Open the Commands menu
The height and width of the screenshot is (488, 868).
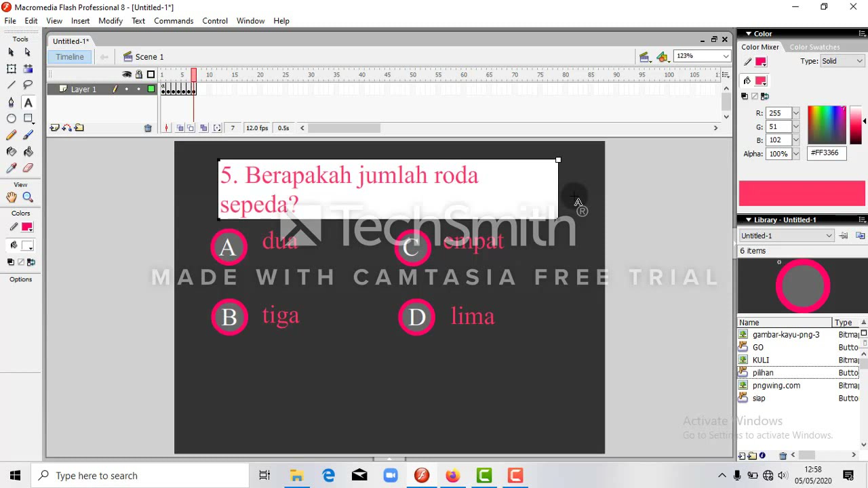click(x=174, y=21)
